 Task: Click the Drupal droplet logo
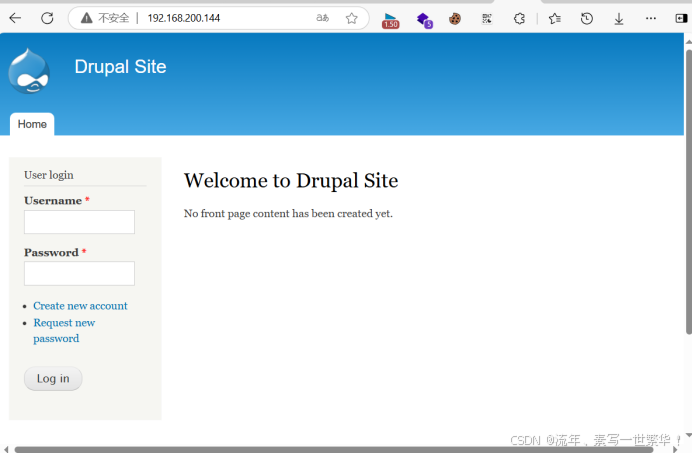click(x=29, y=71)
